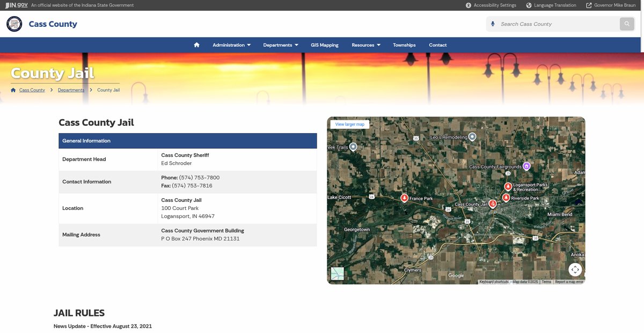Screen dimensions: 644x333
Task: Click the P O Box 247 mailing address
Action: pyautogui.click(x=200, y=239)
